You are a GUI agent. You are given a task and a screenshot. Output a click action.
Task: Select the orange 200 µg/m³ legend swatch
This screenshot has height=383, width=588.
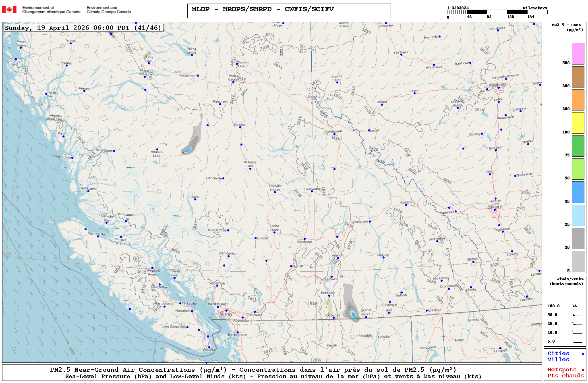[578, 100]
